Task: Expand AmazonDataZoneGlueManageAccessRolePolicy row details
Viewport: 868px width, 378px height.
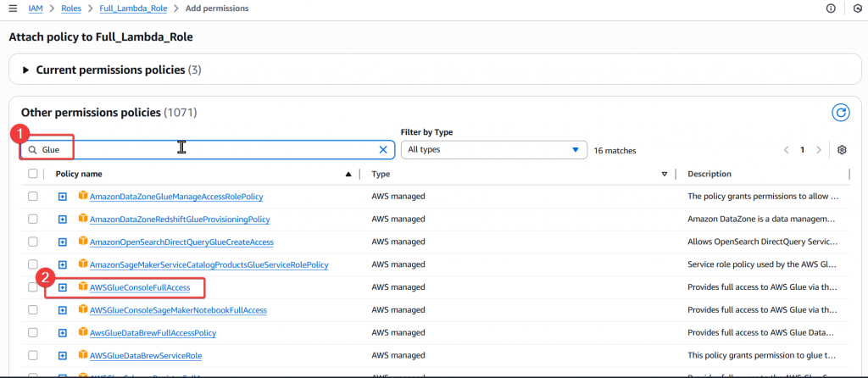Action: tap(63, 197)
